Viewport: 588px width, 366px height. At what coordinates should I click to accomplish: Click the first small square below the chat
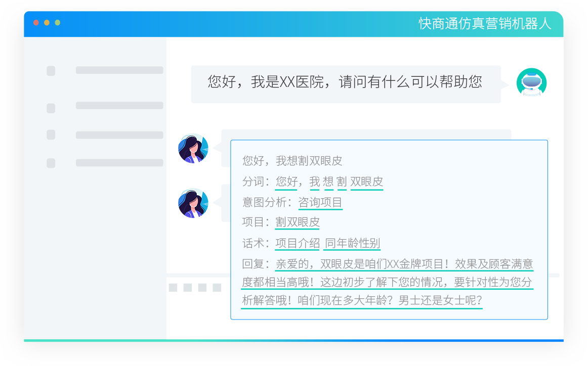click(173, 287)
